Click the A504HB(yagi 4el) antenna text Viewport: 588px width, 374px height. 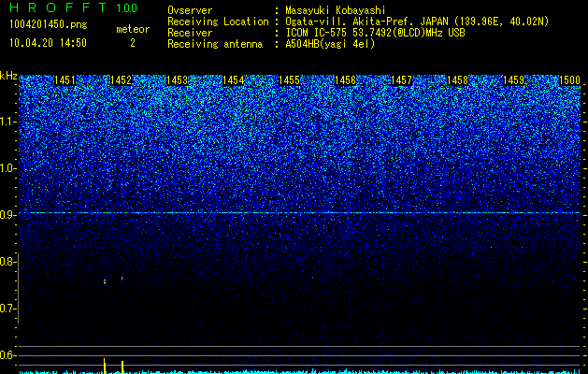pos(330,44)
